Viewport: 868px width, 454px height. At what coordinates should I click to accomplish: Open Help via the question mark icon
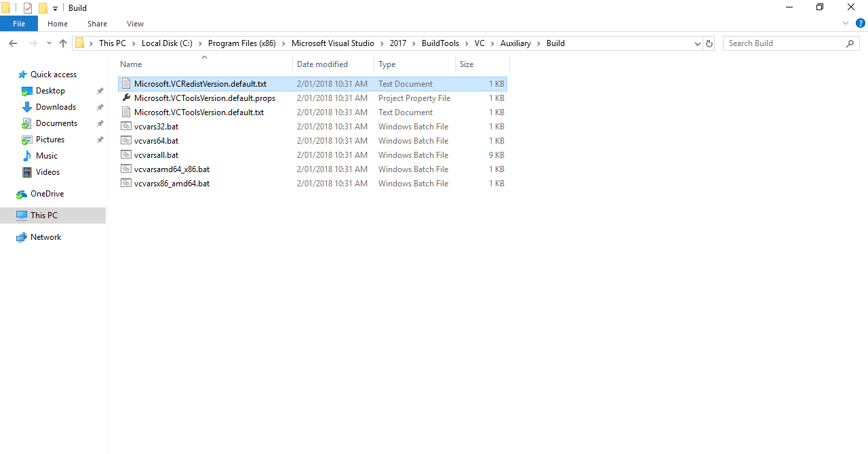[x=860, y=22]
